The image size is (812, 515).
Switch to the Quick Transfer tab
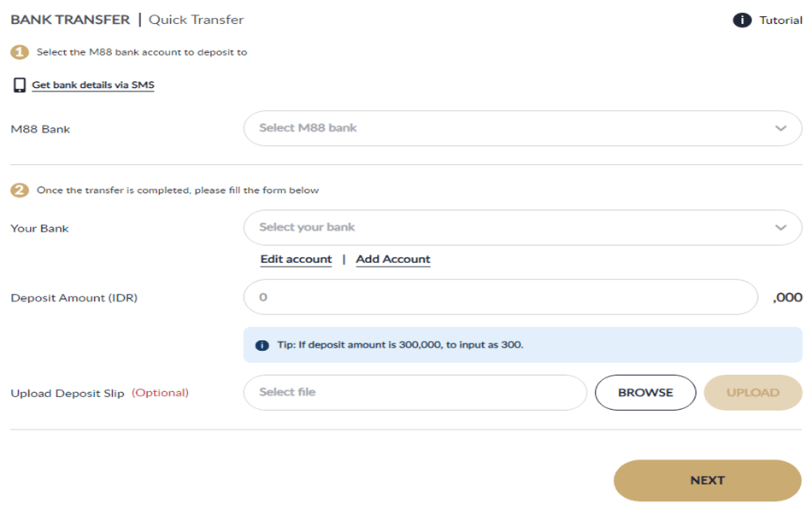[196, 20]
